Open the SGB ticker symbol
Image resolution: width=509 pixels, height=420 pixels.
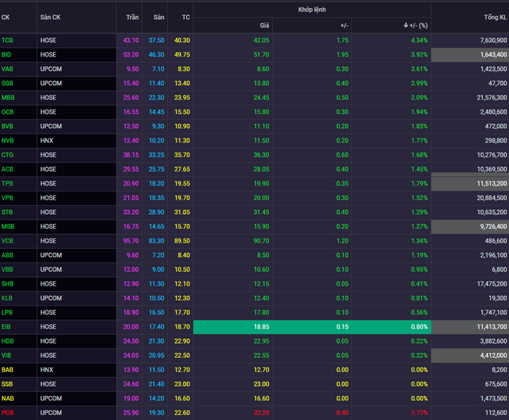click(x=7, y=83)
